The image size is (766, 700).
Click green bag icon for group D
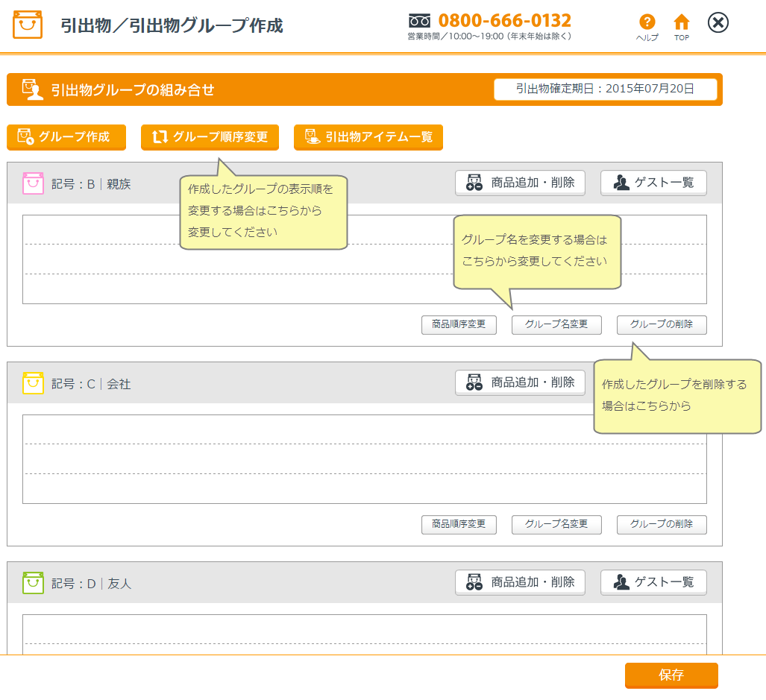(x=33, y=583)
